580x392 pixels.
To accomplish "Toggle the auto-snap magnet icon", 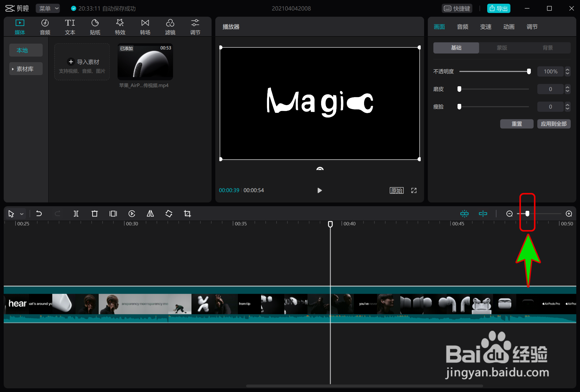I will [464, 214].
